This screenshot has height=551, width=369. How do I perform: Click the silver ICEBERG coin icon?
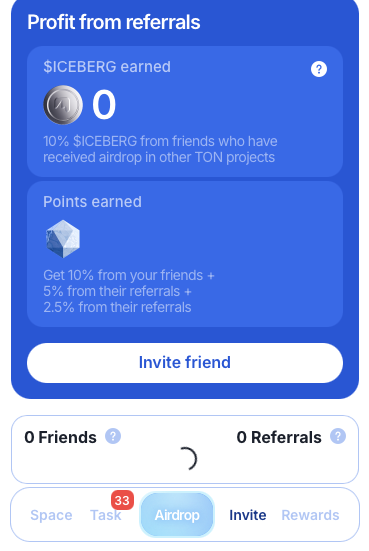tap(63, 105)
